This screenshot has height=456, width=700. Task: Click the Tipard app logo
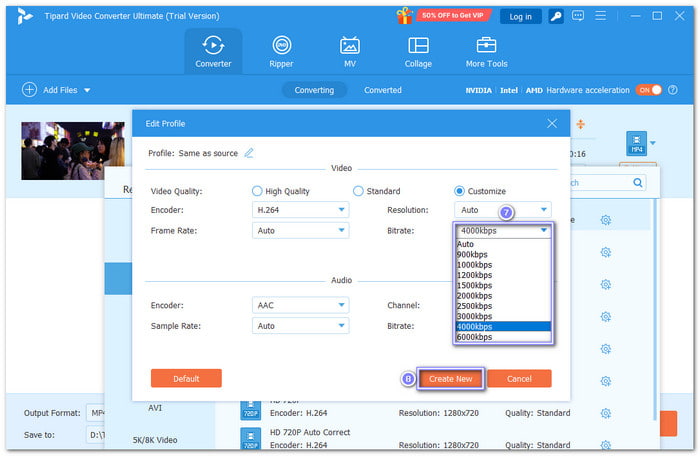pyautogui.click(x=25, y=16)
